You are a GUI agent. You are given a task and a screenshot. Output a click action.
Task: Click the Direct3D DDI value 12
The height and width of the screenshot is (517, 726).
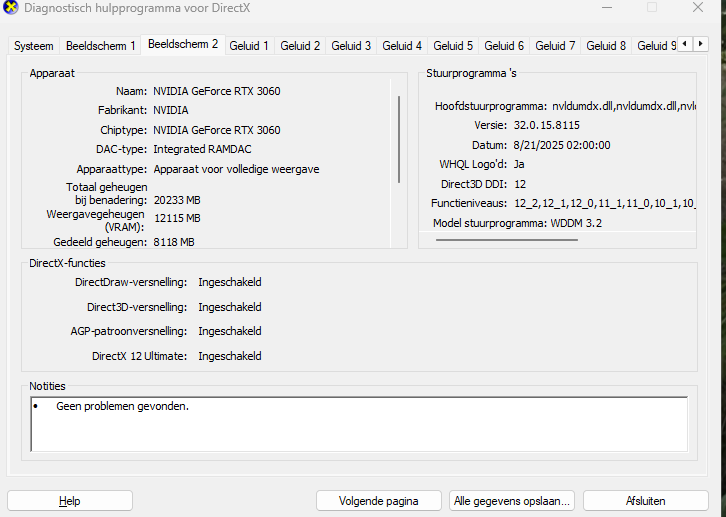click(520, 184)
